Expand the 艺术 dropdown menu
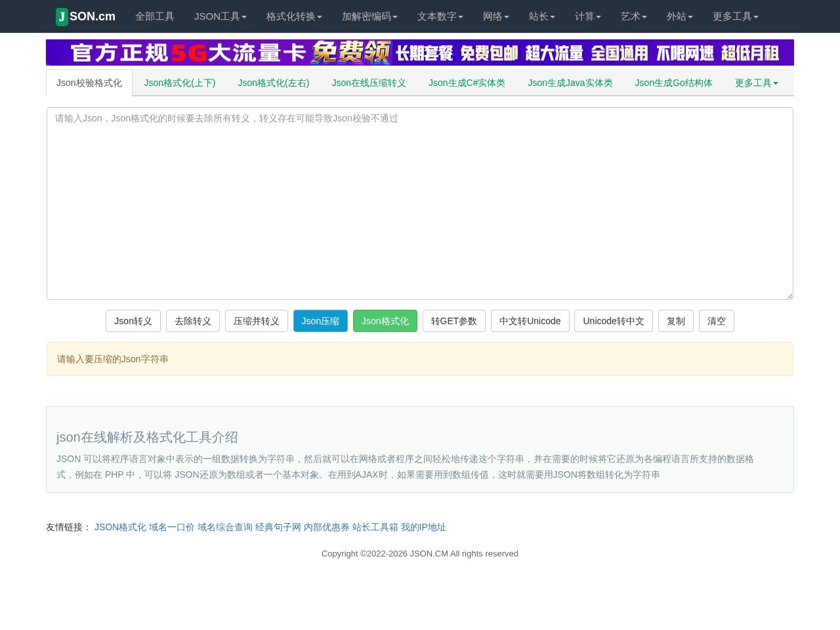Viewport: 840px width, 630px height. (634, 16)
